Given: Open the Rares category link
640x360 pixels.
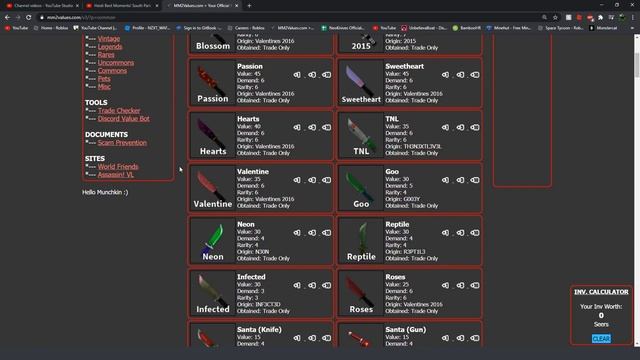Looking at the screenshot, I should tap(106, 55).
